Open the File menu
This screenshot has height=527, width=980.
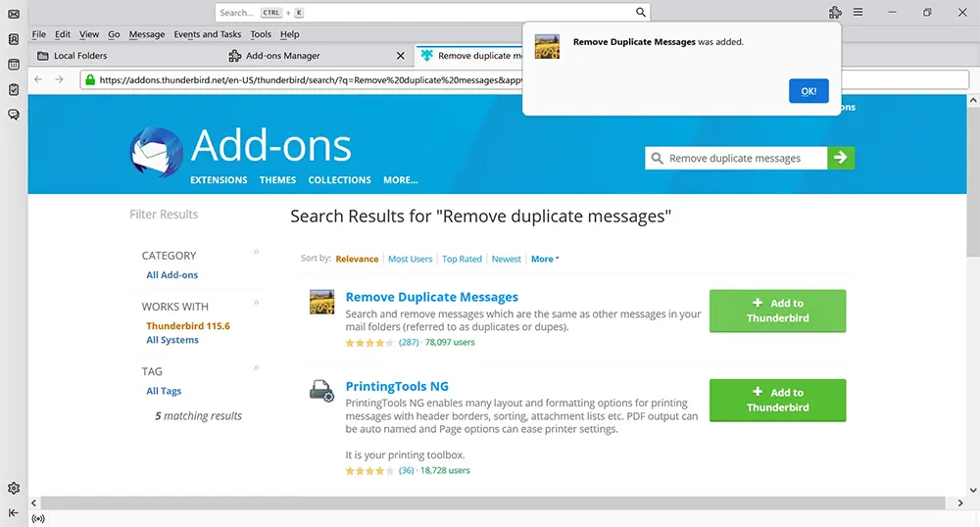click(39, 34)
